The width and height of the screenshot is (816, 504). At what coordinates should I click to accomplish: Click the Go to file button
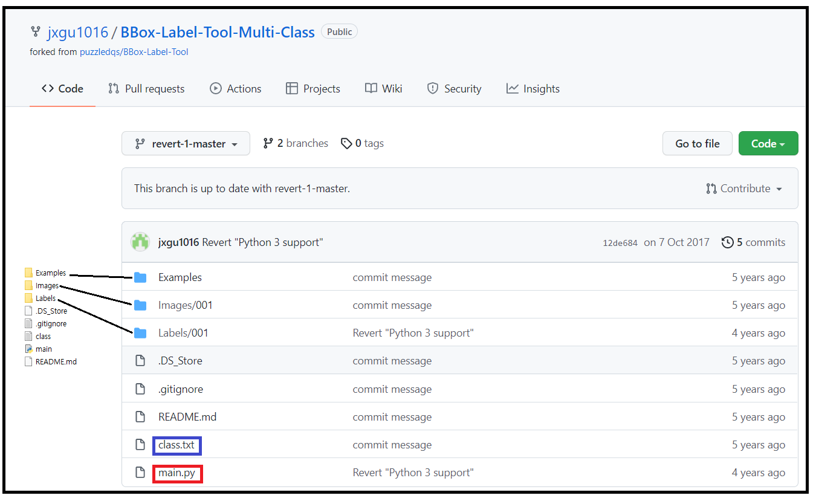(x=698, y=143)
